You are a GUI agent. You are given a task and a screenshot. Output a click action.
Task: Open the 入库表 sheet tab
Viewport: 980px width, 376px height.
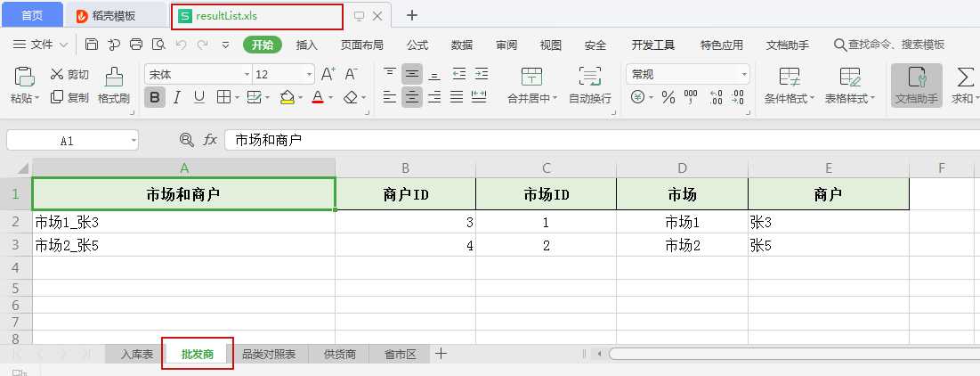tap(137, 354)
